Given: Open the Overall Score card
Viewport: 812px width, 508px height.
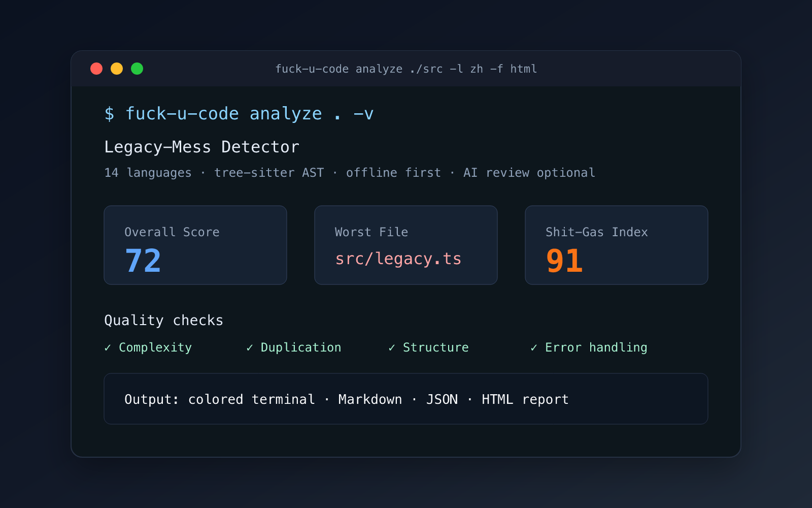Looking at the screenshot, I should (195, 245).
